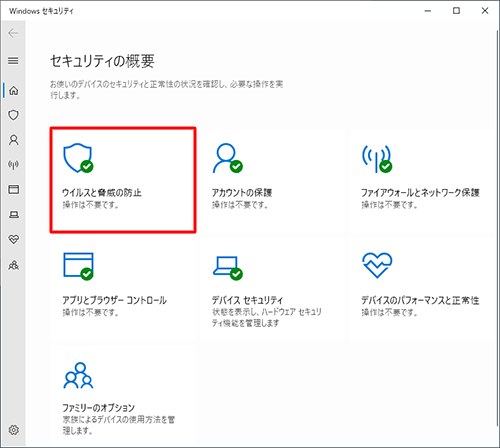Image resolution: width=500 pixels, height=448 pixels.
Task: Close the Windows セキュリティ window
Action: point(485,11)
